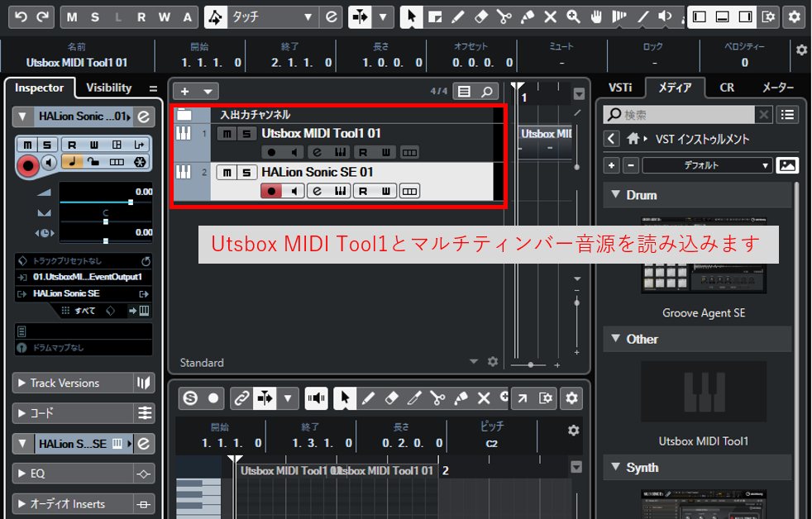Select the Erase tool in top toolbar

pos(481,17)
